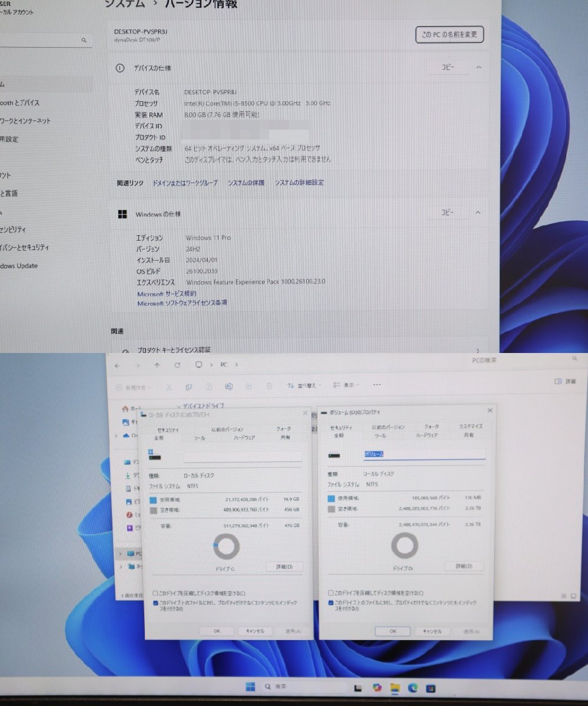Image resolution: width=588 pixels, height=706 pixels.
Task: Go back in File Explorer
Action: (x=117, y=365)
